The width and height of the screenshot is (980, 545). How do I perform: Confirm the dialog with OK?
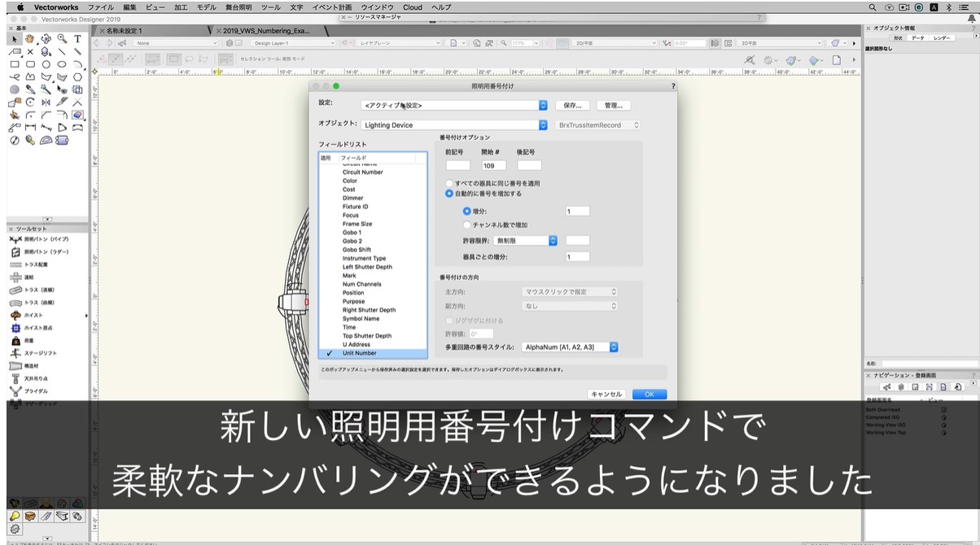pos(650,395)
